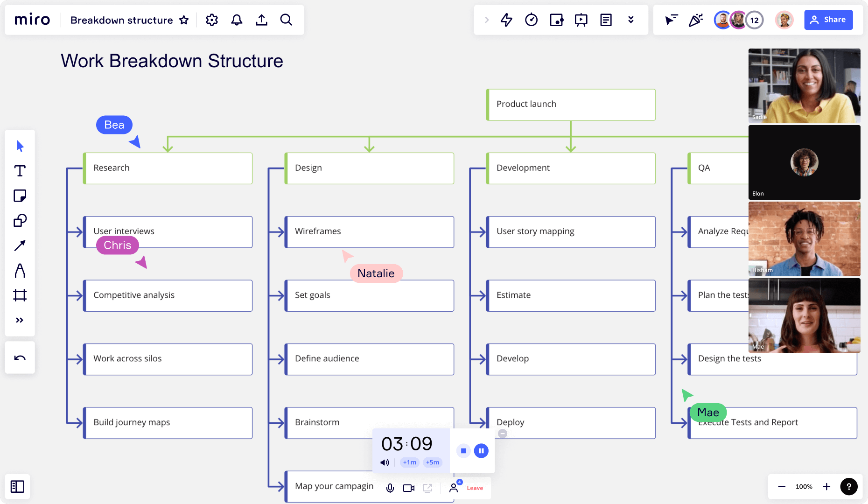Expand the collapsed panel arrow near the toolbar
This screenshot has width=868, height=504.
click(486, 20)
